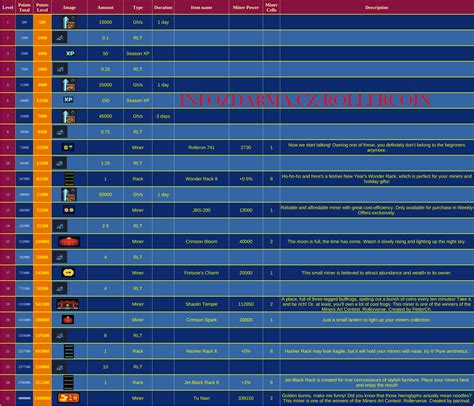This screenshot has width=474, height=406.
Task: Click the Fortune's Charm miner image
Action: tap(68, 273)
